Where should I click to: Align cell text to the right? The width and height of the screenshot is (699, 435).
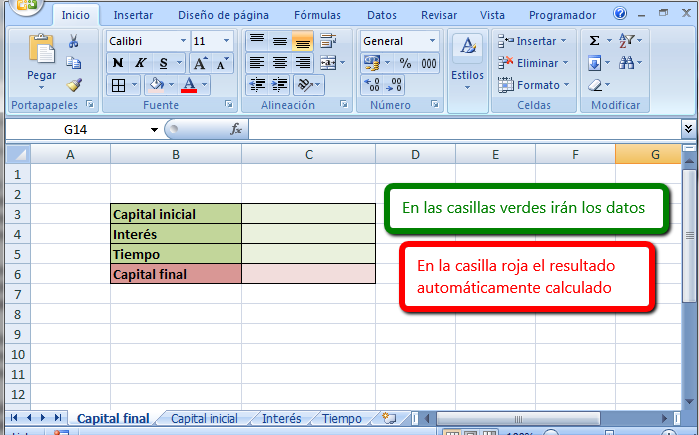(x=303, y=63)
